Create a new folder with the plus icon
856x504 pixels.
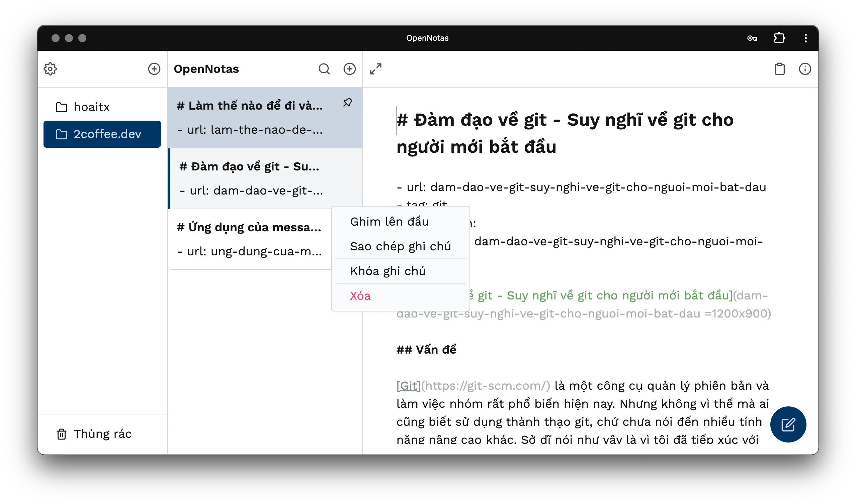154,69
